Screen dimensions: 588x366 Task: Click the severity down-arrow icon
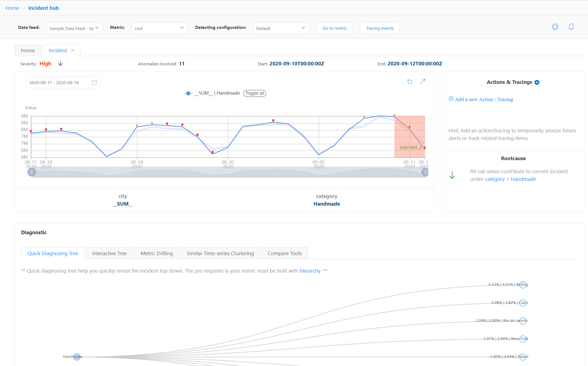point(61,64)
